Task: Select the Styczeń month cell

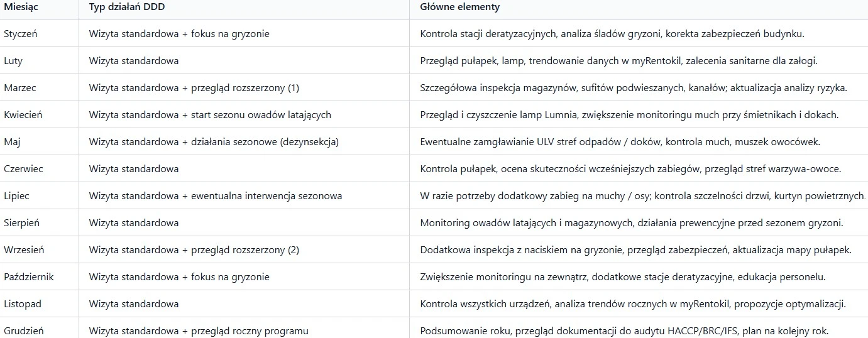Action: click(39, 34)
